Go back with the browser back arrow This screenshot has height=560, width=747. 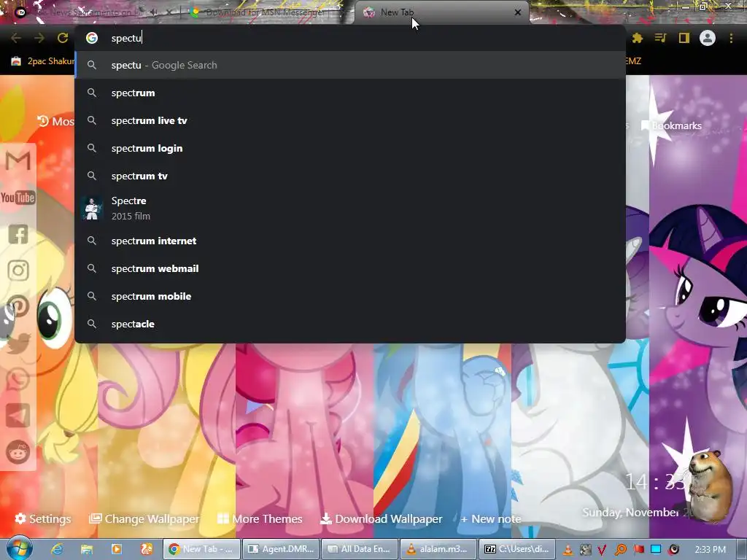click(16, 38)
